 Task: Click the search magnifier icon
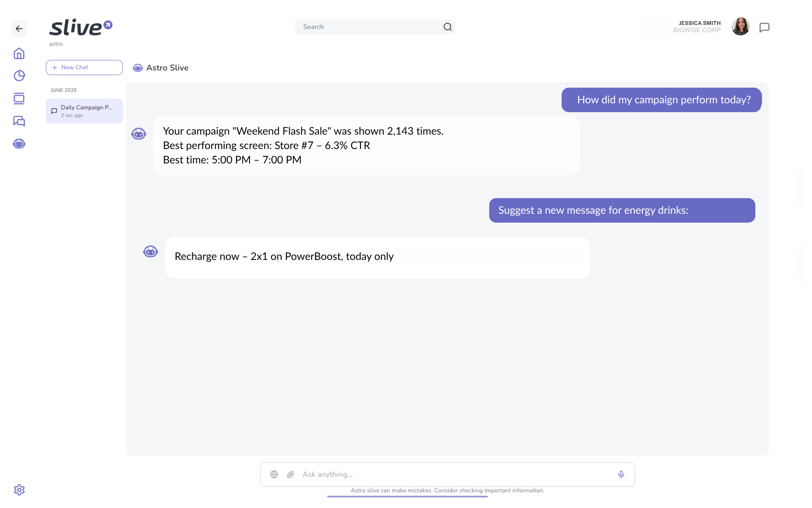point(447,27)
